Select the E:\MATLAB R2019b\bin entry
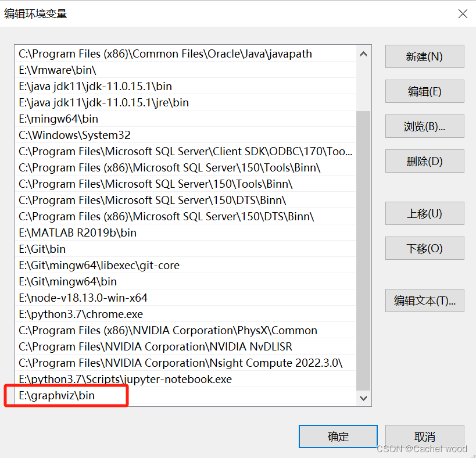 click(66, 232)
